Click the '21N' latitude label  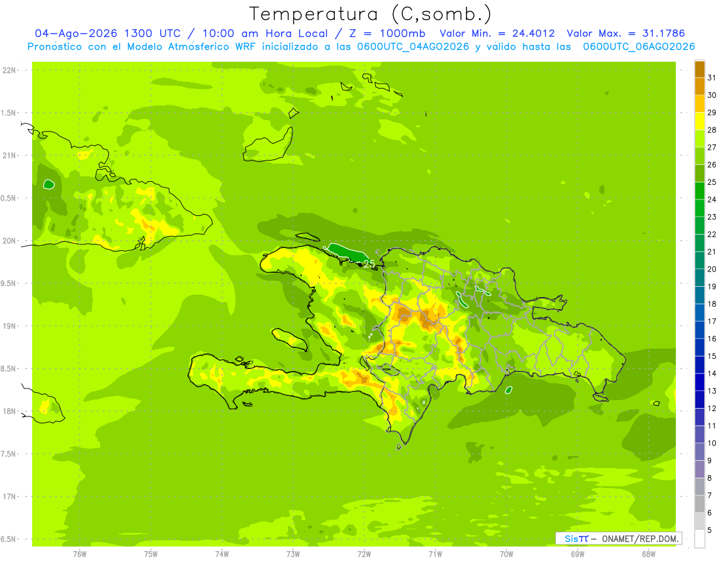(x=9, y=156)
